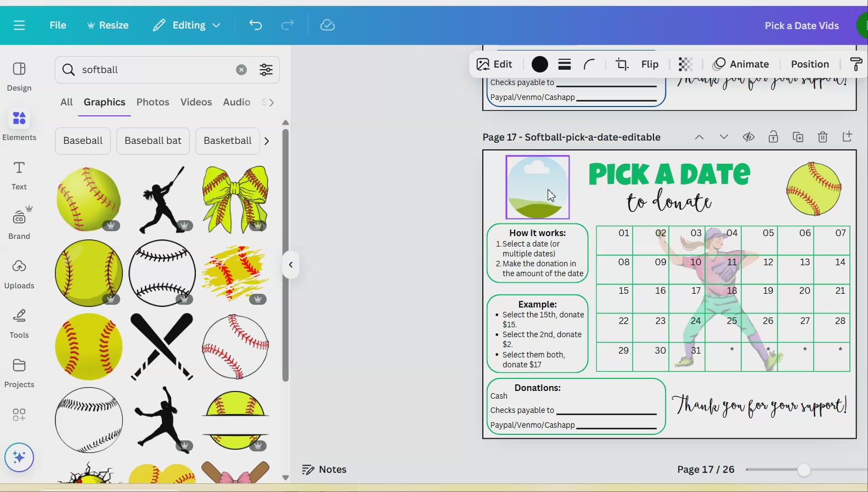Select the black border color swatch
The width and height of the screenshot is (868, 492).
pos(540,64)
